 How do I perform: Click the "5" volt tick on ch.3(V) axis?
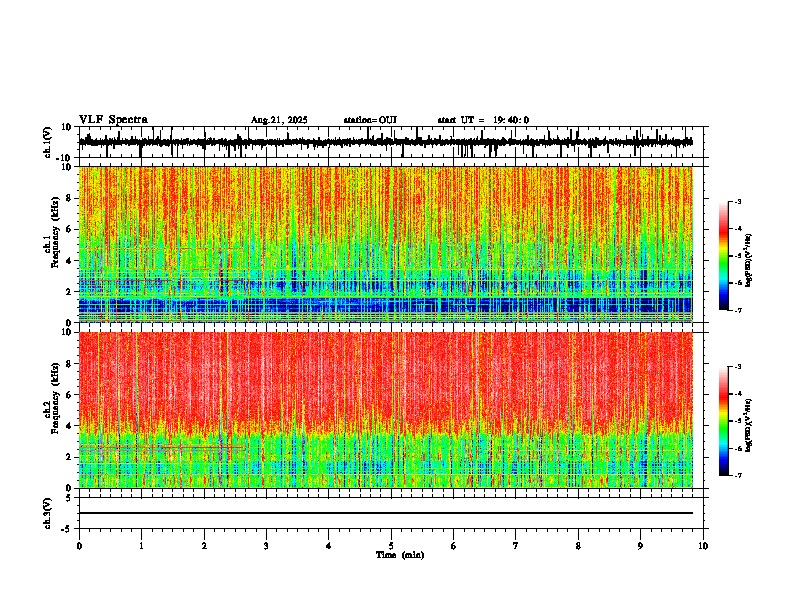[69, 498]
